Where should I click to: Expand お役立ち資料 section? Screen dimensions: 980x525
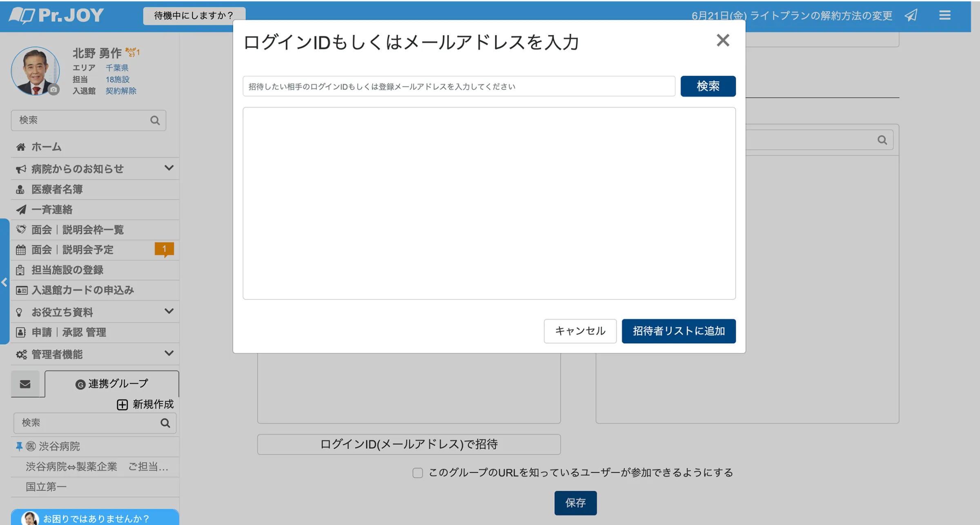coord(169,311)
